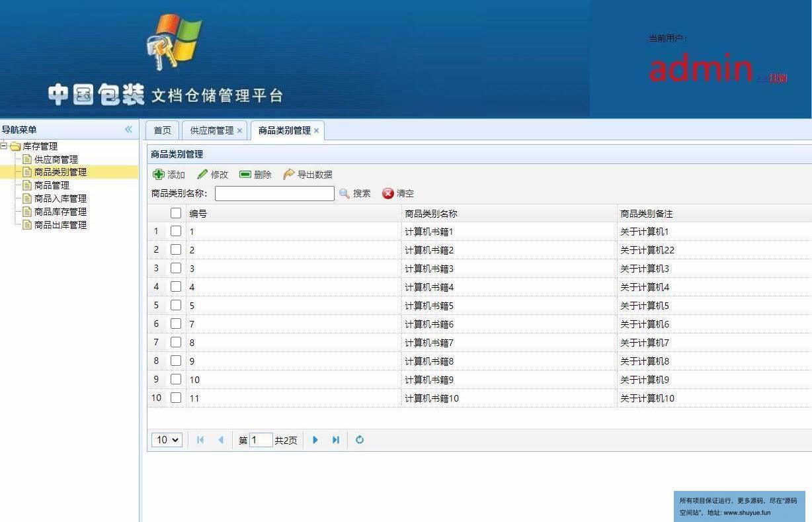Click the 注销 logout link
Screen dimensions: 812x522
[x=777, y=78]
